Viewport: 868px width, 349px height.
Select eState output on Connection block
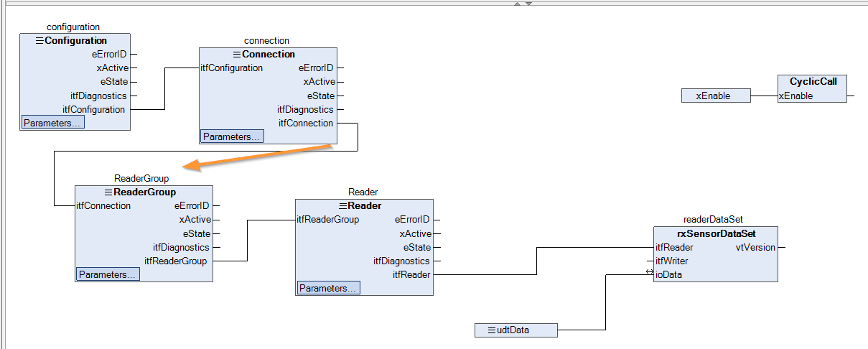(321, 96)
